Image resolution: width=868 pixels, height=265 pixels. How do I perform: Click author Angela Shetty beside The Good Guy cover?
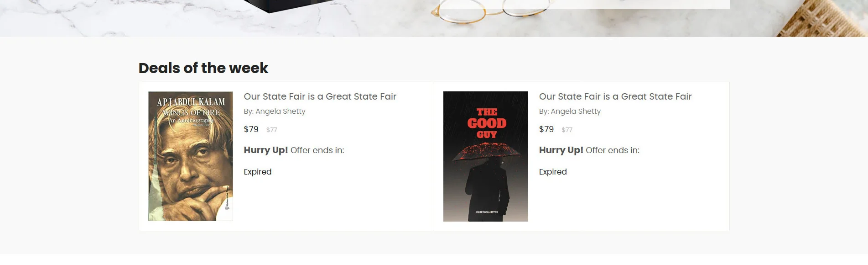tap(575, 111)
